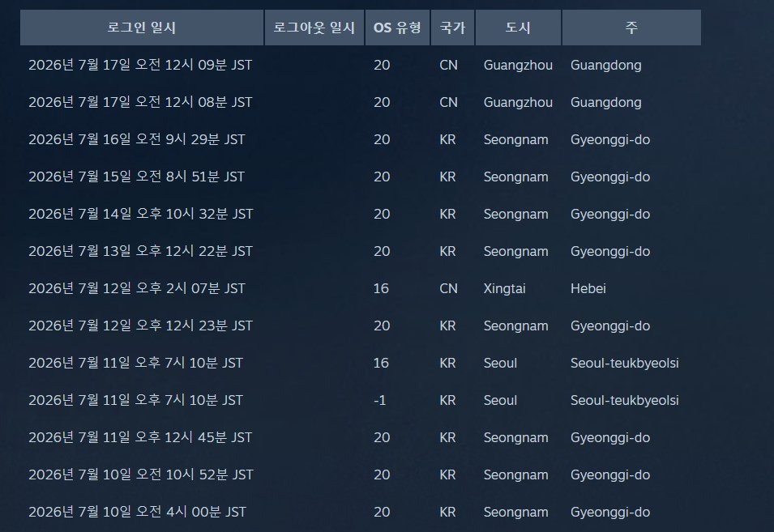Click Seongnam in the 7월 14일 row
Viewport: 774px width, 532px height.
pos(515,215)
